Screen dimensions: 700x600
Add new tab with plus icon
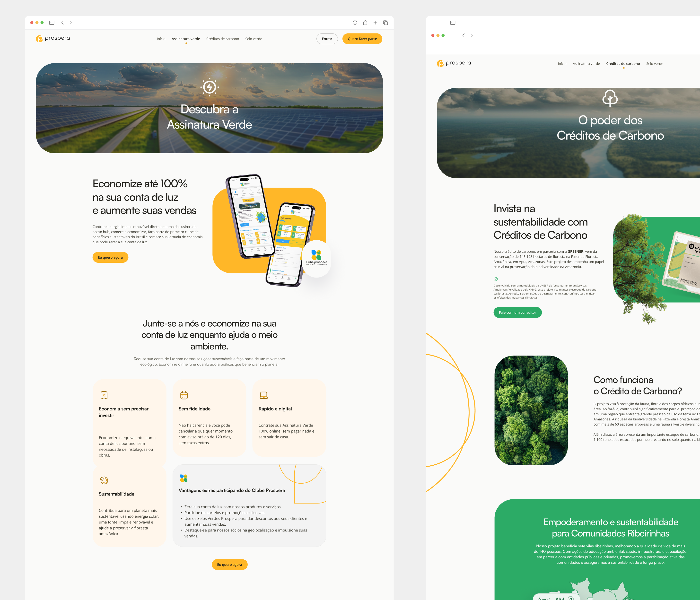(375, 23)
